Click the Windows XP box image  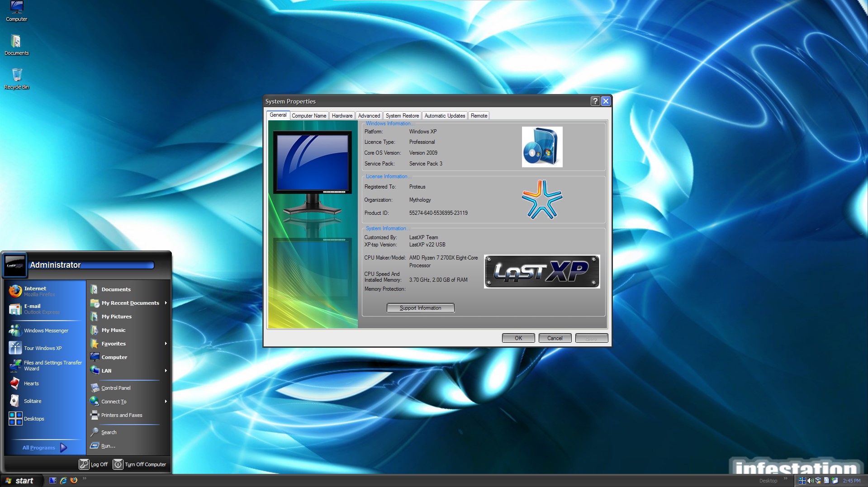542,147
